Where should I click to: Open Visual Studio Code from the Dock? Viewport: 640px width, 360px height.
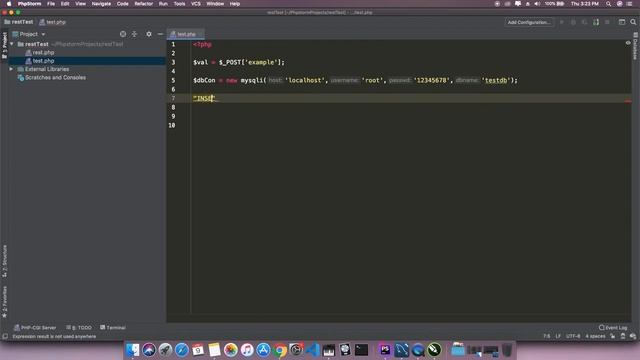click(312, 350)
